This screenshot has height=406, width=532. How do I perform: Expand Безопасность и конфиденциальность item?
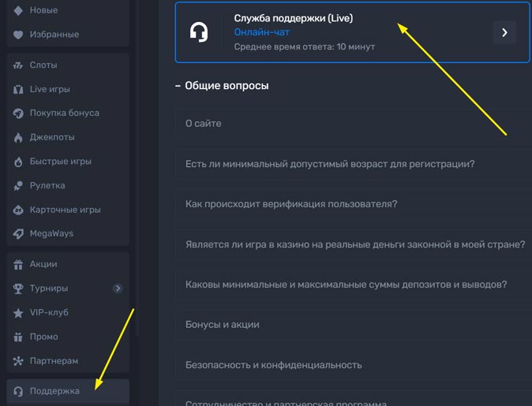click(x=353, y=365)
